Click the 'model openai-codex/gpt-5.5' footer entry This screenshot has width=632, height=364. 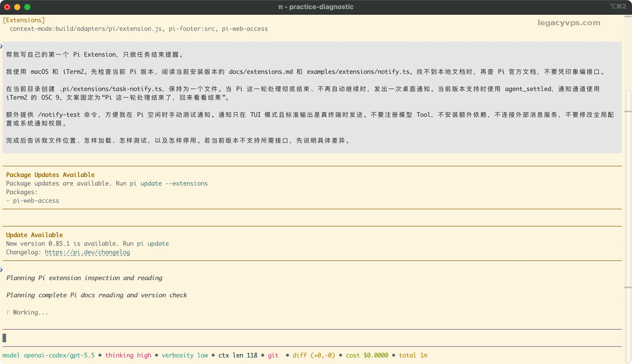pyautogui.click(x=49, y=355)
